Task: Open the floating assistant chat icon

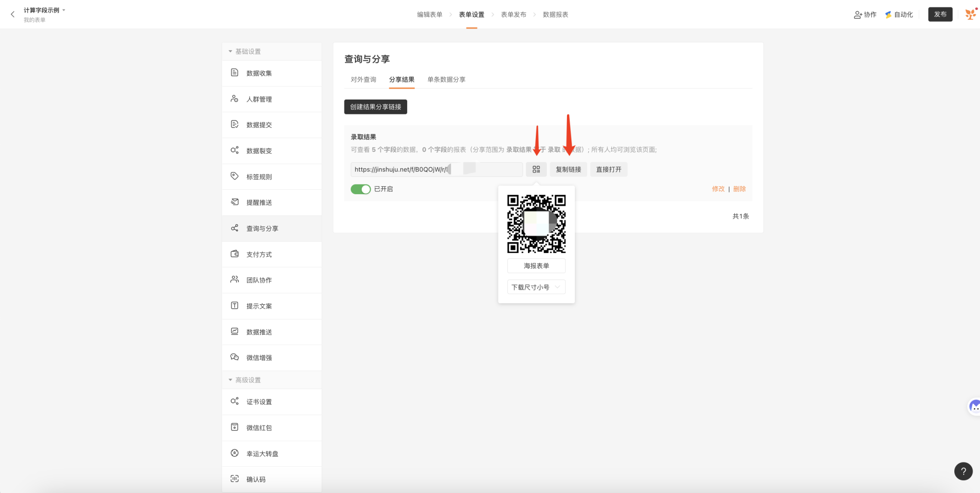Action: pyautogui.click(x=975, y=407)
